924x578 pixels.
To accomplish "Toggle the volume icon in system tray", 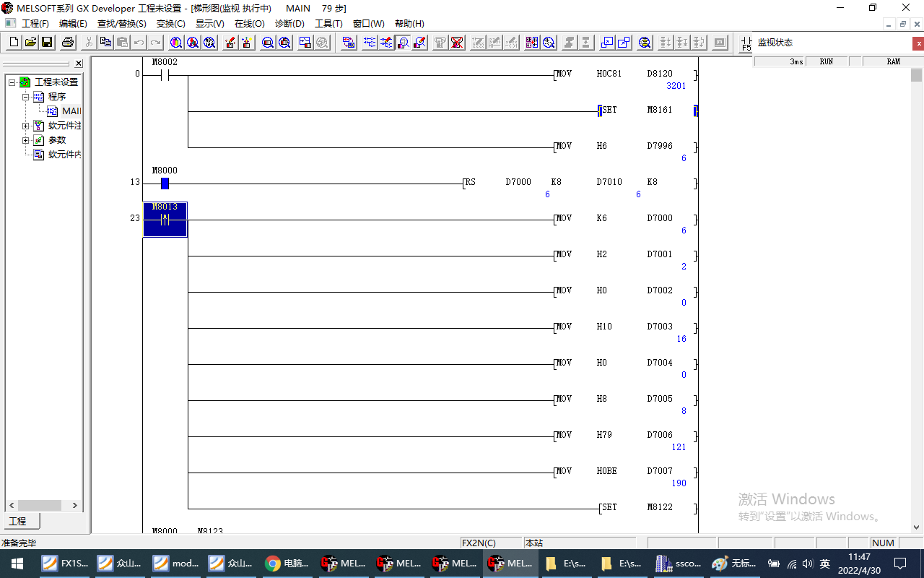I will coord(808,564).
